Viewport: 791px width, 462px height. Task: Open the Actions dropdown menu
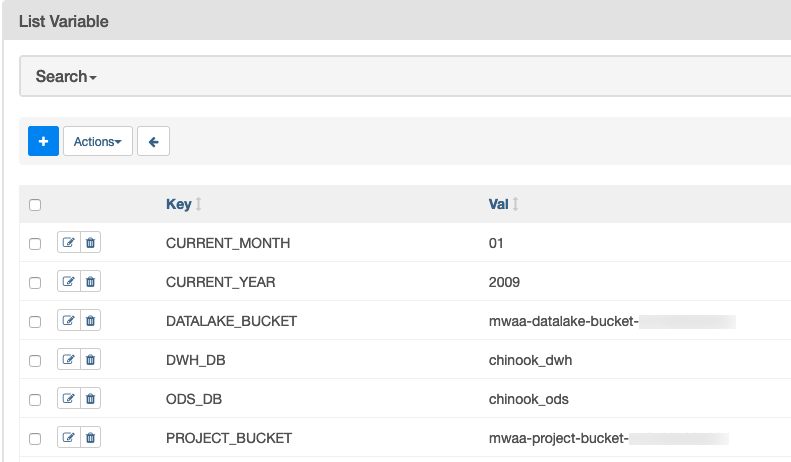(97, 142)
